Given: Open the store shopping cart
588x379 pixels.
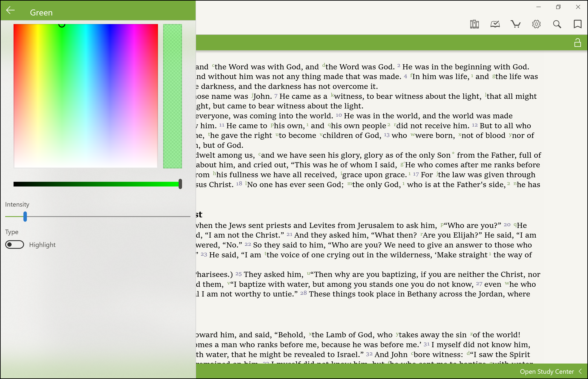Looking at the screenshot, I should point(515,24).
